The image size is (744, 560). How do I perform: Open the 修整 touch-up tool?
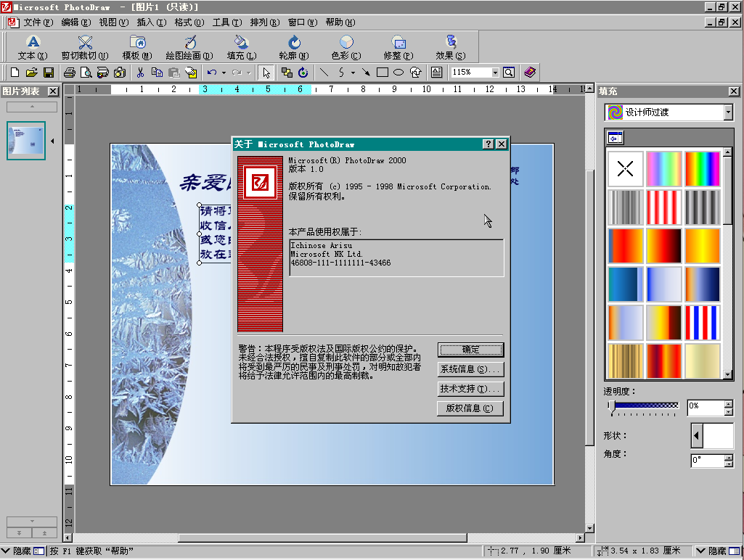pyautogui.click(x=398, y=47)
